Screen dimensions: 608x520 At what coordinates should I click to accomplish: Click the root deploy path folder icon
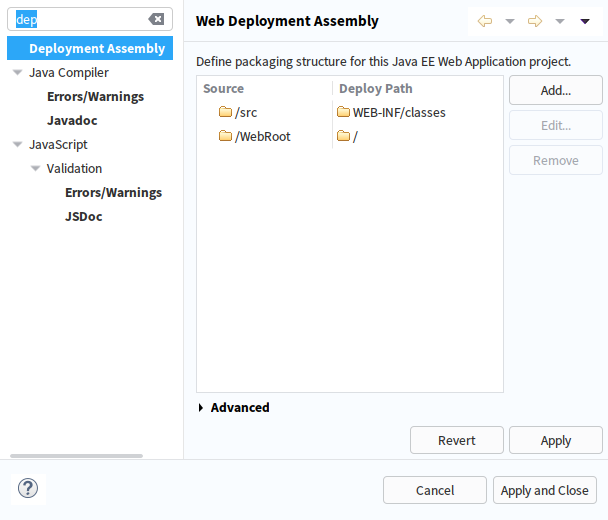344,136
